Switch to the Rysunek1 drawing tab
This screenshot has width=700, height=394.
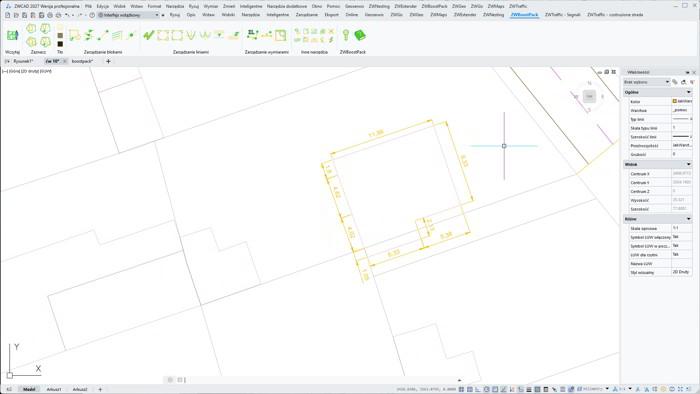point(23,61)
